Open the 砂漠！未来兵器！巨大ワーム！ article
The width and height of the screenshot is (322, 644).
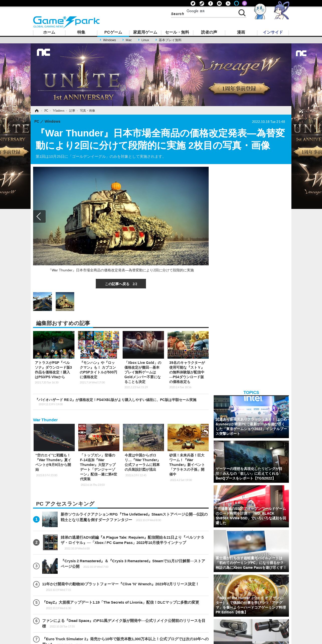tap(188, 453)
